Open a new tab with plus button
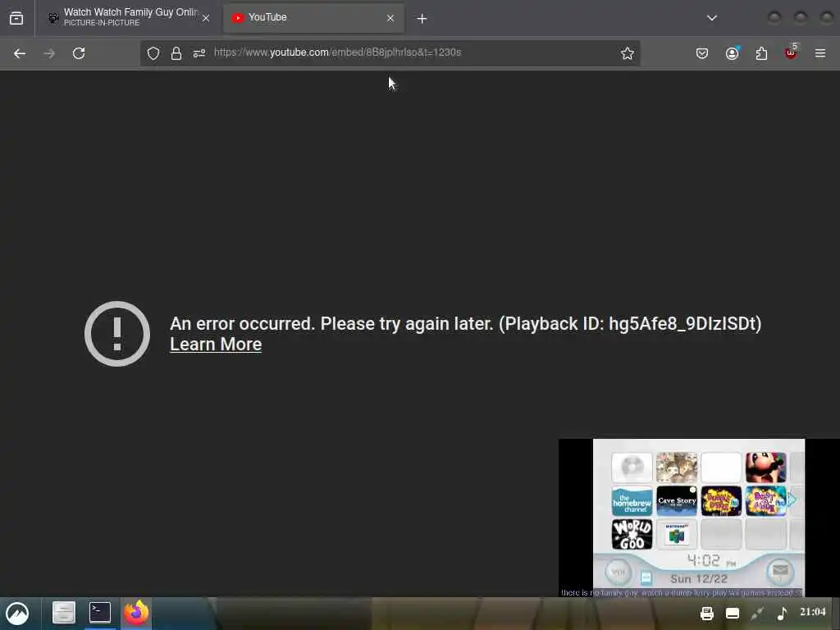 point(422,19)
